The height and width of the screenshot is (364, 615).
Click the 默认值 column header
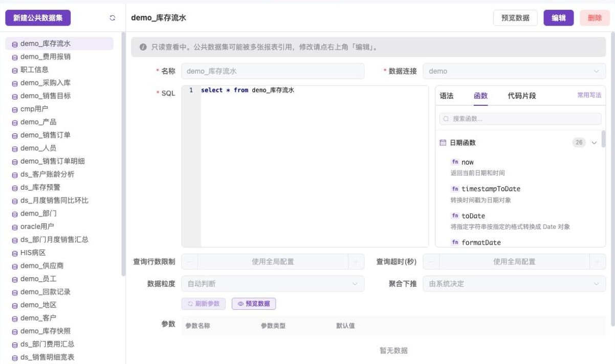345,326
